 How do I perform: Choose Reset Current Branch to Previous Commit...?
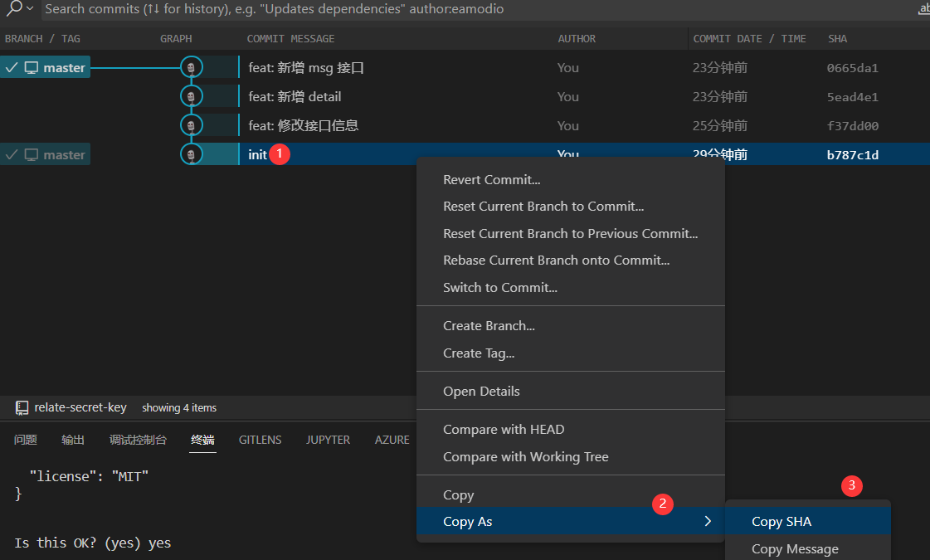[x=571, y=234]
